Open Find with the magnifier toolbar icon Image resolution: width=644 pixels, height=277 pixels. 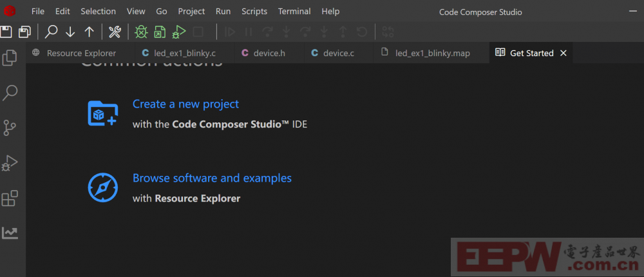pyautogui.click(x=51, y=32)
